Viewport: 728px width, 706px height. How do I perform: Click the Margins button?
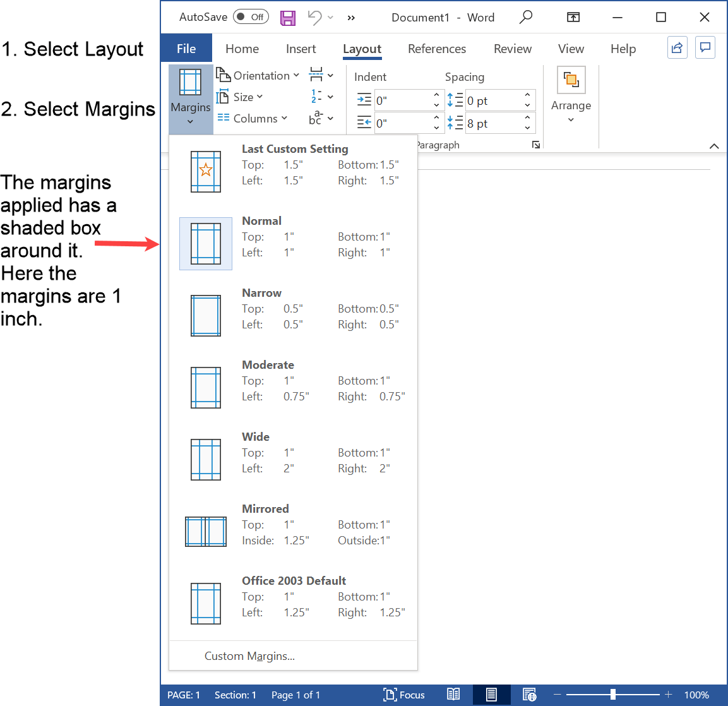point(191,98)
